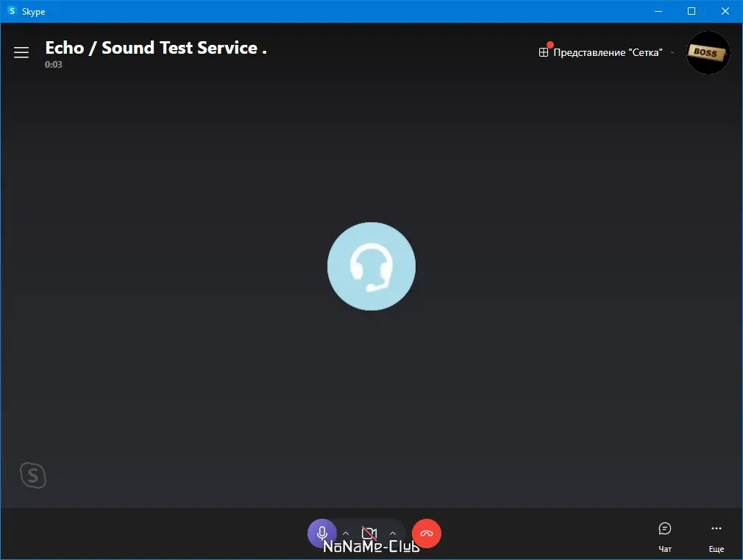Viewport: 743px width, 560px height.
Task: End the call with red hang-up button
Action: [x=427, y=534]
